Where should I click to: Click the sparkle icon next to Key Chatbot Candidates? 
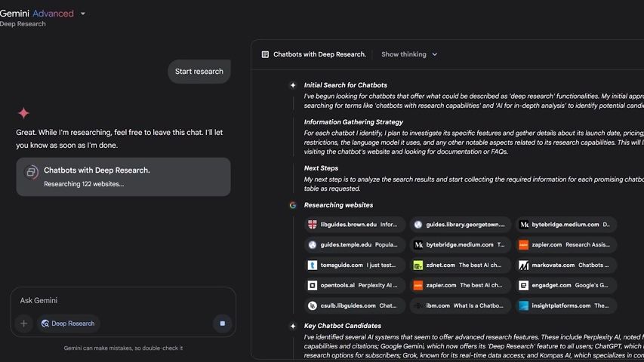click(293, 327)
